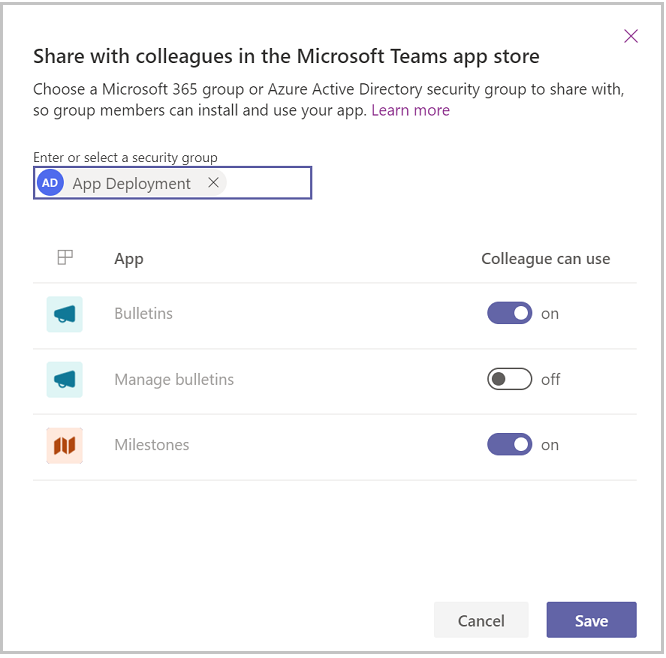
Task: Click the grid icon in table header
Action: click(x=65, y=257)
